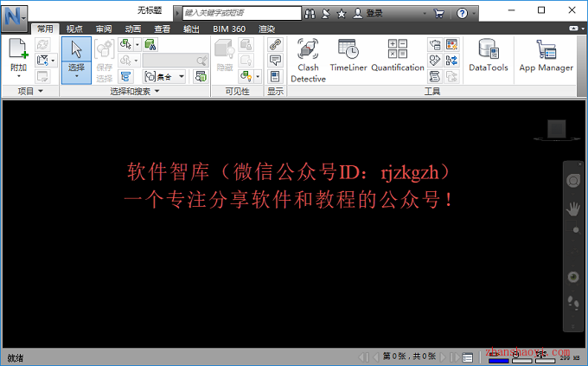Click the Sign In (登录) button

(x=368, y=14)
